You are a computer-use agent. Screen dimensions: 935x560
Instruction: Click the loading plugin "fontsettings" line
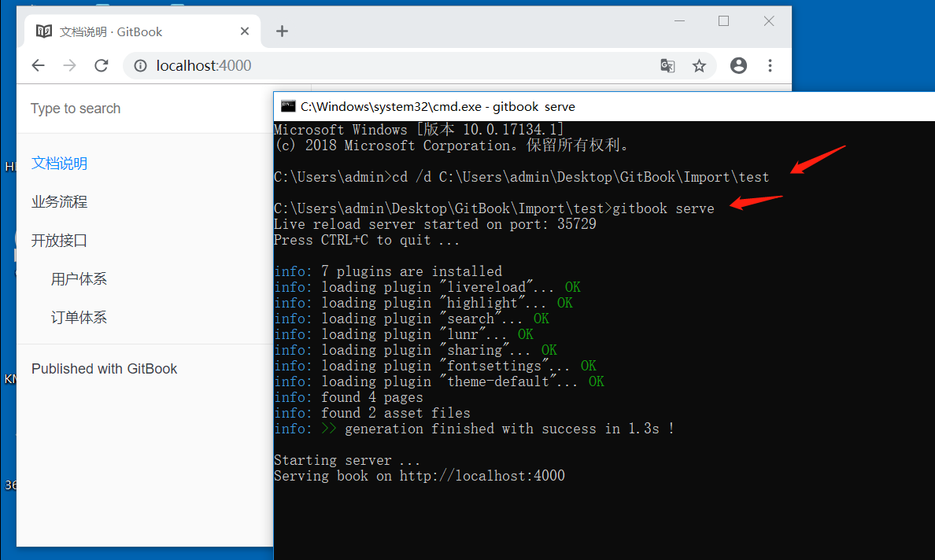pyautogui.click(x=435, y=366)
